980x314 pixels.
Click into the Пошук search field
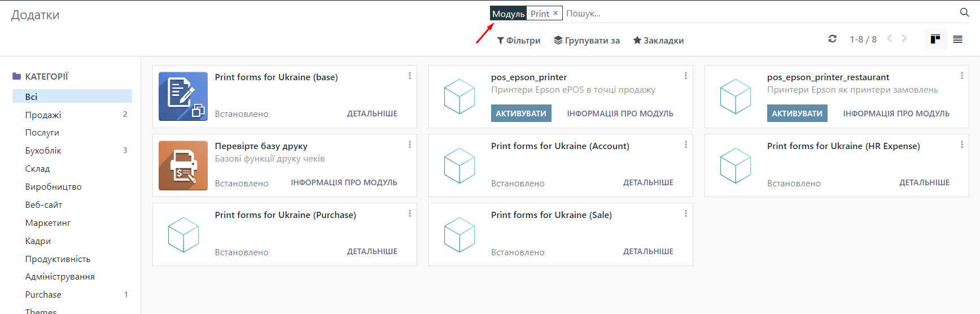click(734, 14)
